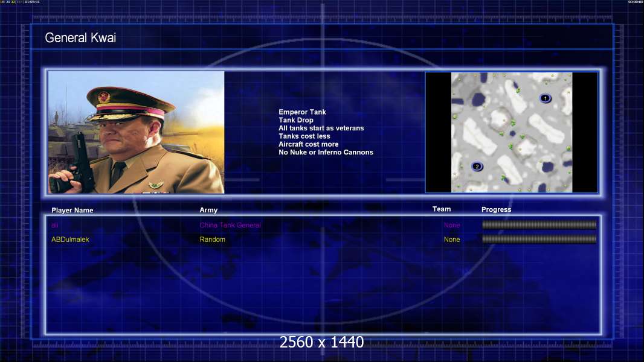Click the Progress column header

(x=496, y=209)
